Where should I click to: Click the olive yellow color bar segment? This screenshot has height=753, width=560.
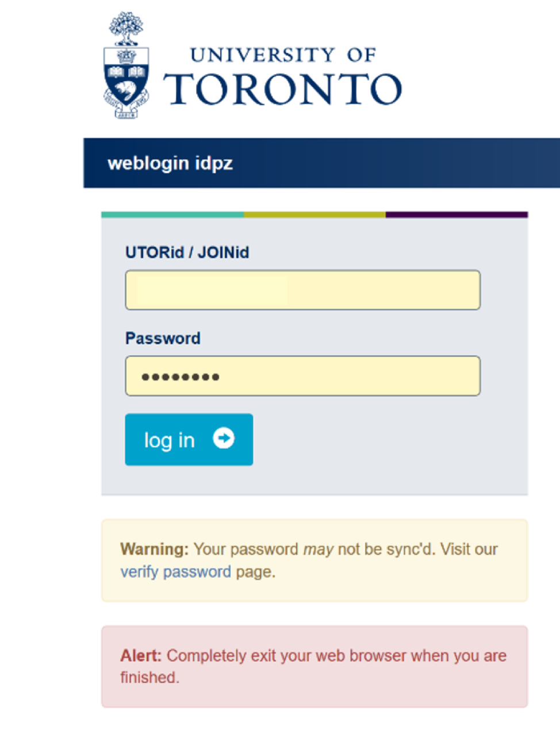point(314,215)
